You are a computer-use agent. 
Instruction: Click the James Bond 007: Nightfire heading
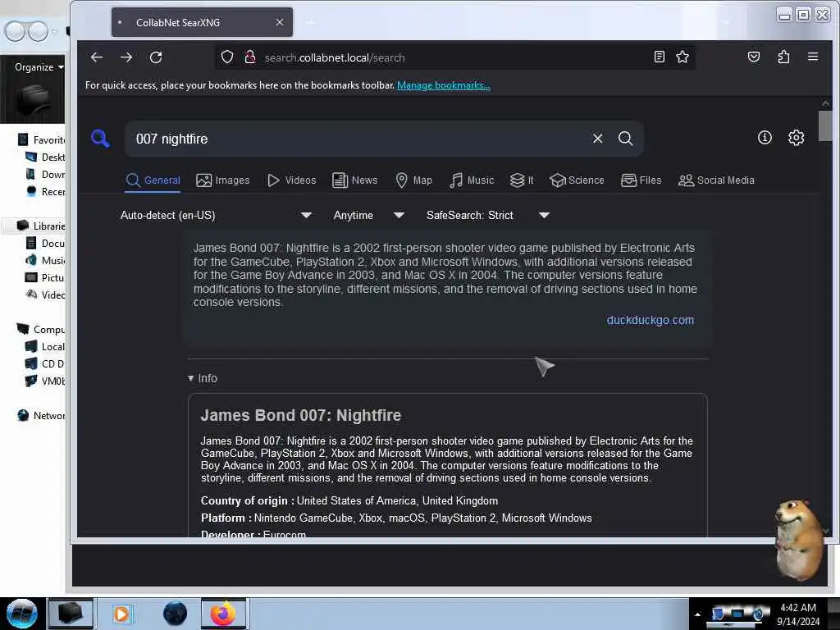(301, 415)
